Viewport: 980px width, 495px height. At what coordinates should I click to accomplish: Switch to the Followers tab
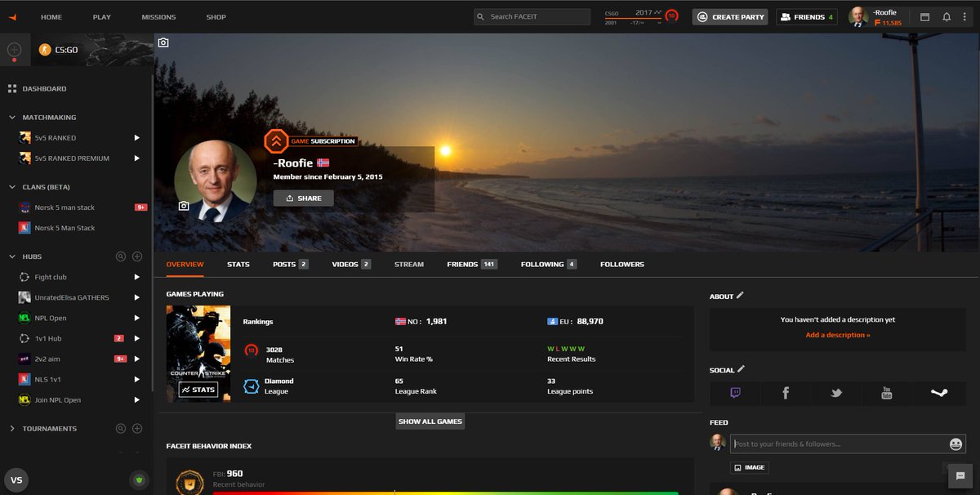pos(622,264)
